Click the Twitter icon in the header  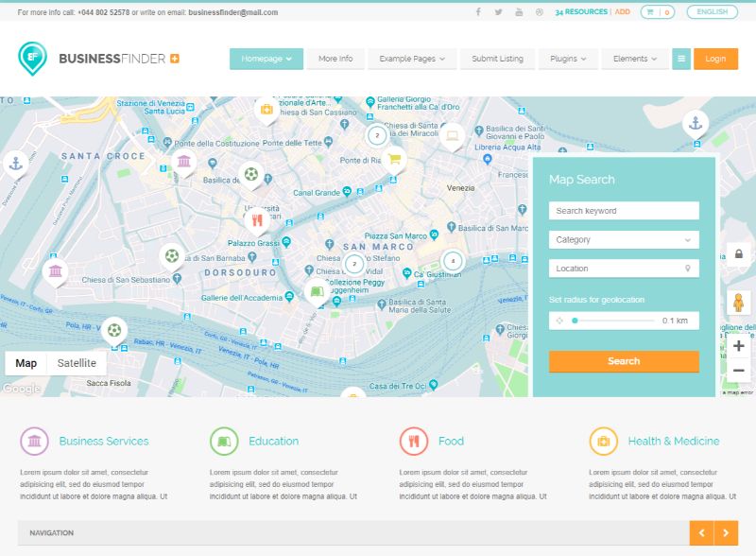[498, 11]
